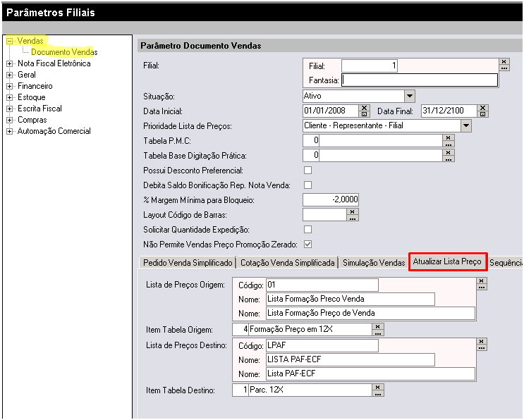This screenshot has height=420, width=524.
Task: Click the Data Inicial date field
Action: point(331,111)
